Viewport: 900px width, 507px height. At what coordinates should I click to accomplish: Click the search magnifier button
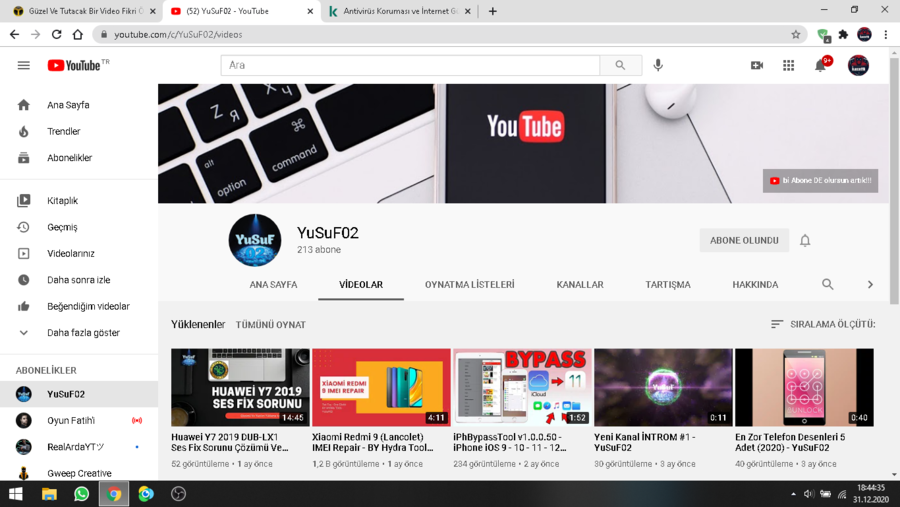[620, 65]
